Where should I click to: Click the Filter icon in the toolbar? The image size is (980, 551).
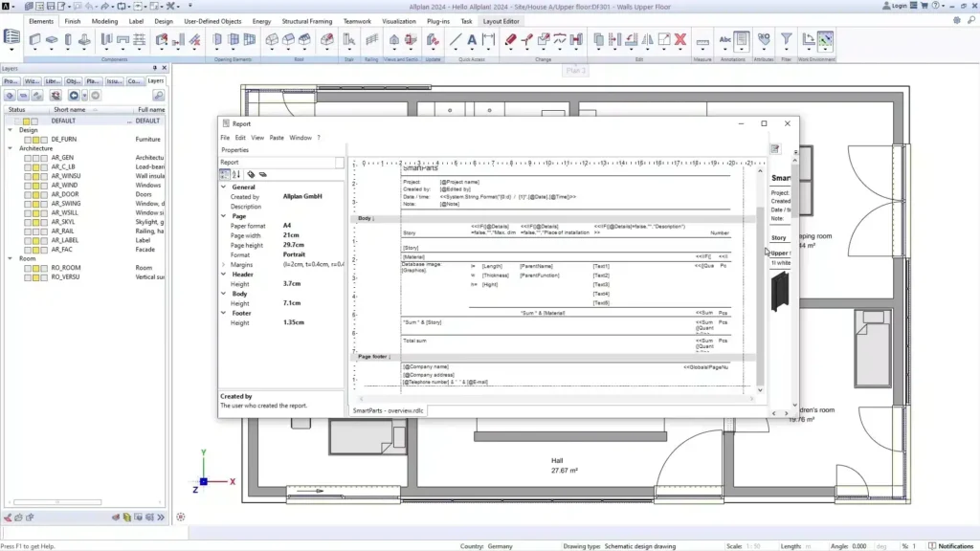[786, 40]
